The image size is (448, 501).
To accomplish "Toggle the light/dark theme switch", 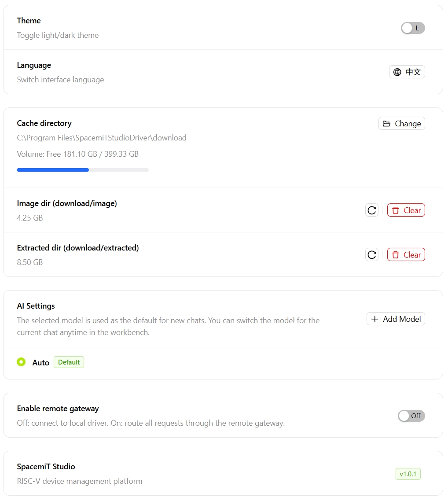I will click(x=412, y=28).
